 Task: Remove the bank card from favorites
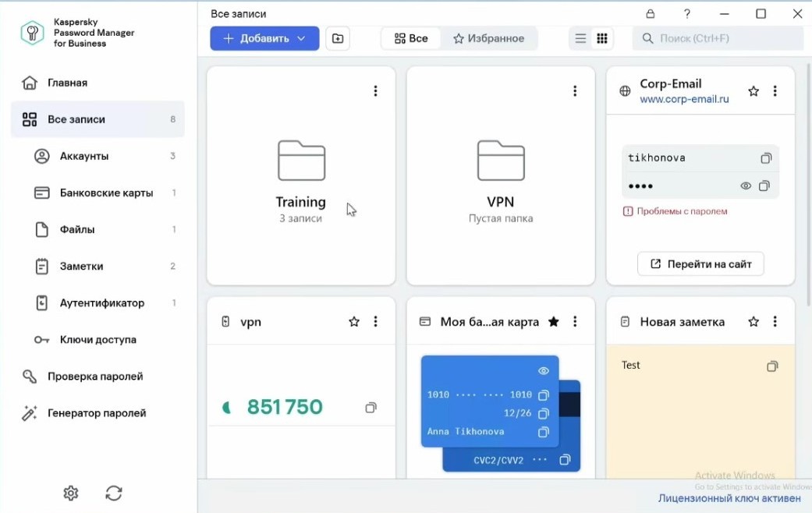click(x=554, y=322)
